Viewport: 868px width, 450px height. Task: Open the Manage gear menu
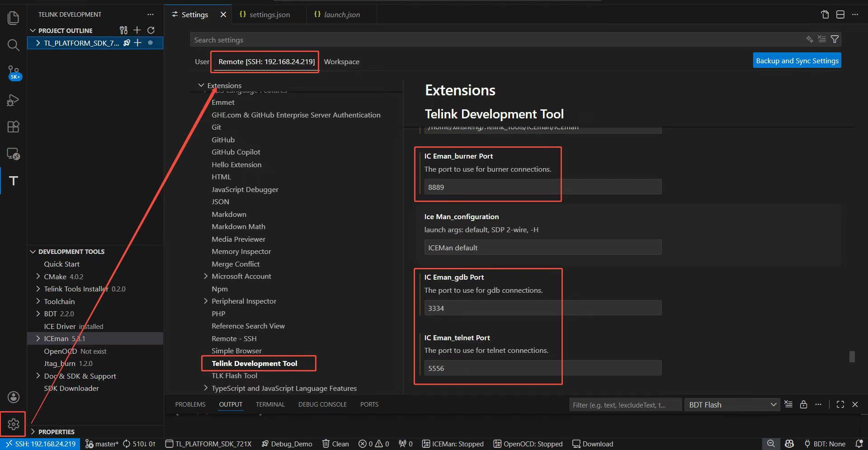pyautogui.click(x=13, y=424)
